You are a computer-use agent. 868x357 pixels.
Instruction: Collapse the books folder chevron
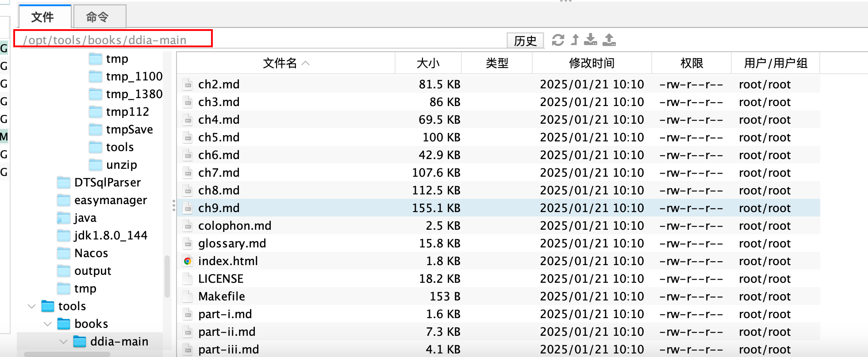(48, 324)
